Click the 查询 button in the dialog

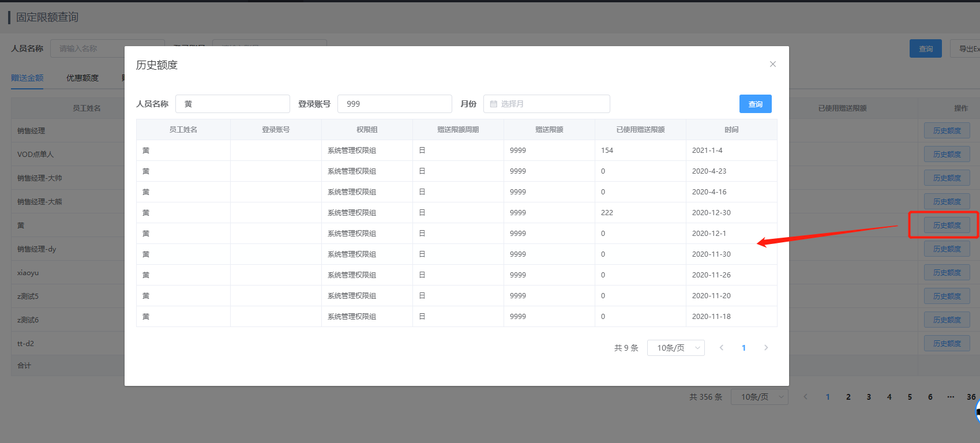point(756,104)
